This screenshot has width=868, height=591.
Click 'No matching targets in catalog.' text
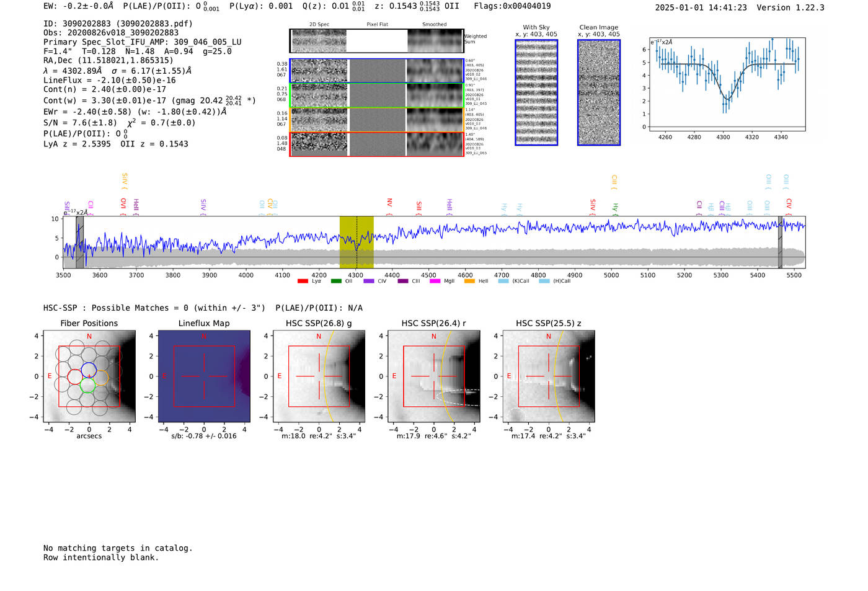pos(118,548)
